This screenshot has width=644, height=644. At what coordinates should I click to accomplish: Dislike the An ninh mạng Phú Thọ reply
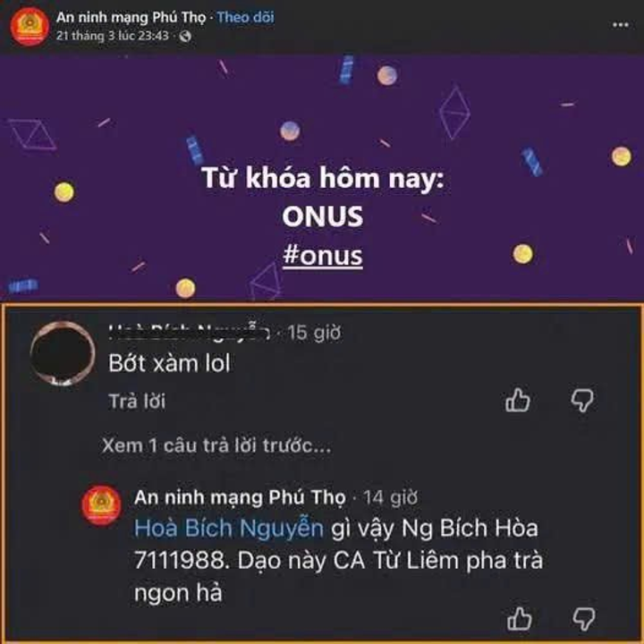[583, 619]
